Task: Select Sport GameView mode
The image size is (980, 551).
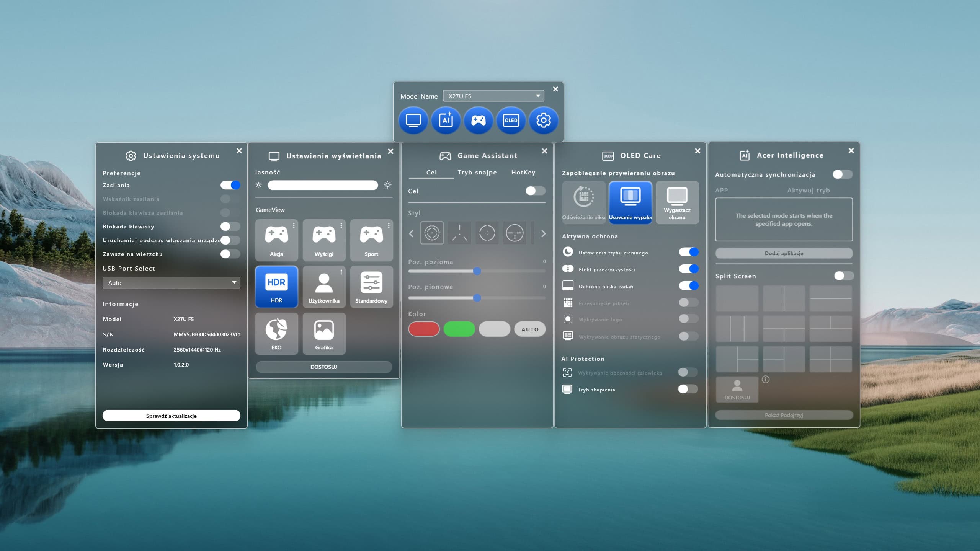Action: tap(371, 240)
